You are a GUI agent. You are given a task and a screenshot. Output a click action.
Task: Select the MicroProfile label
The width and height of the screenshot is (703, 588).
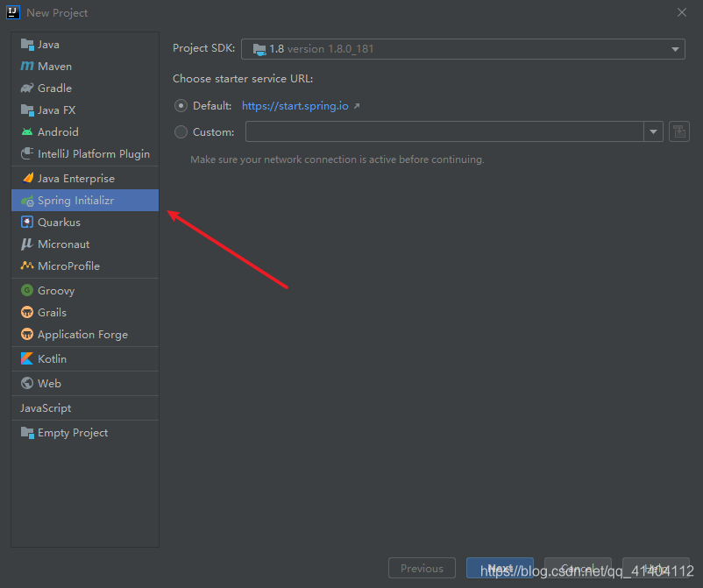pos(68,266)
